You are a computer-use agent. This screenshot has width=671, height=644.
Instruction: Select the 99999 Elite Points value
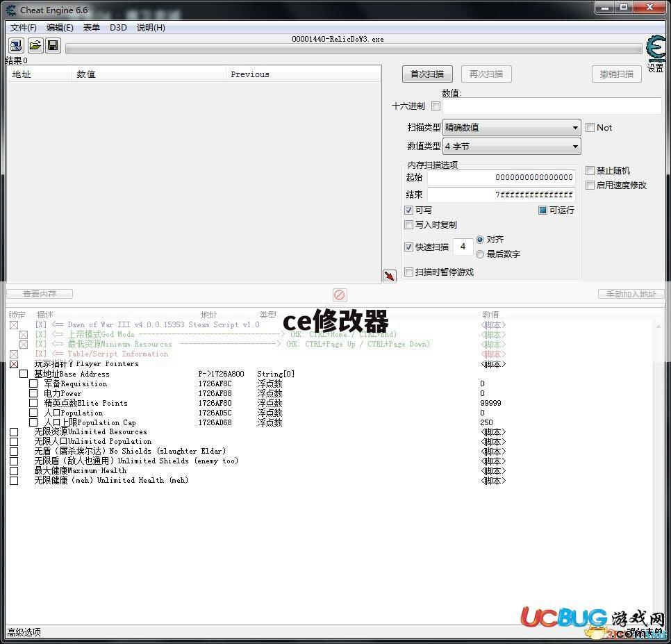pos(490,403)
